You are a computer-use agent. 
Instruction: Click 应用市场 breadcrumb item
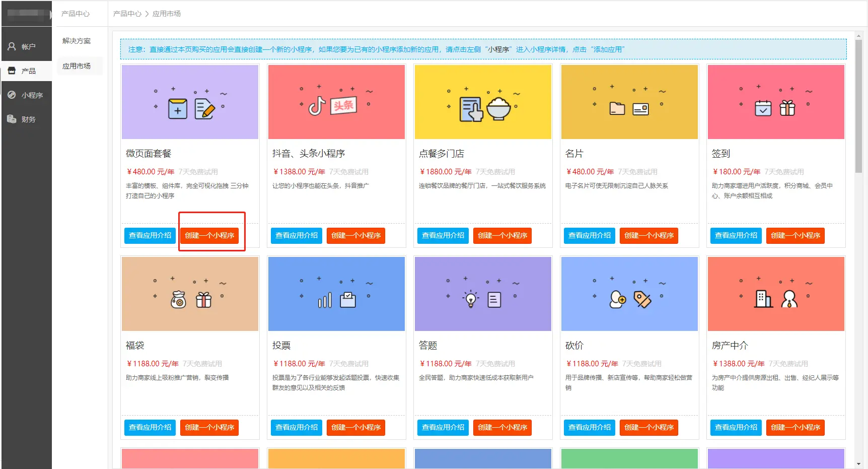167,14
